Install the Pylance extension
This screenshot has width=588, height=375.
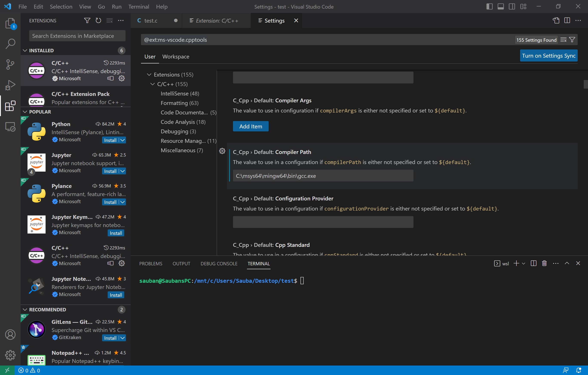click(110, 202)
